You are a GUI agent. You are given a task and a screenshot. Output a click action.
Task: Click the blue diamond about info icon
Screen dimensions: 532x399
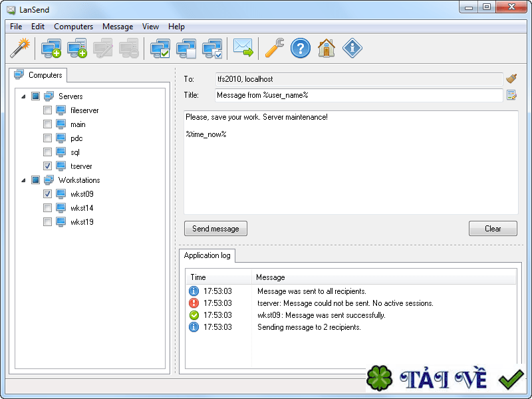[352, 48]
